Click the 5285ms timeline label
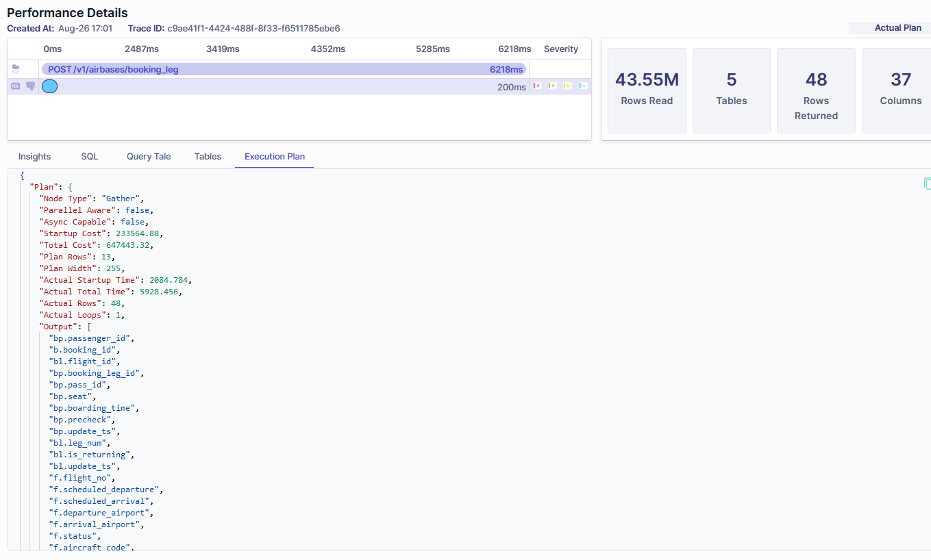The width and height of the screenshot is (931, 560). (433, 49)
